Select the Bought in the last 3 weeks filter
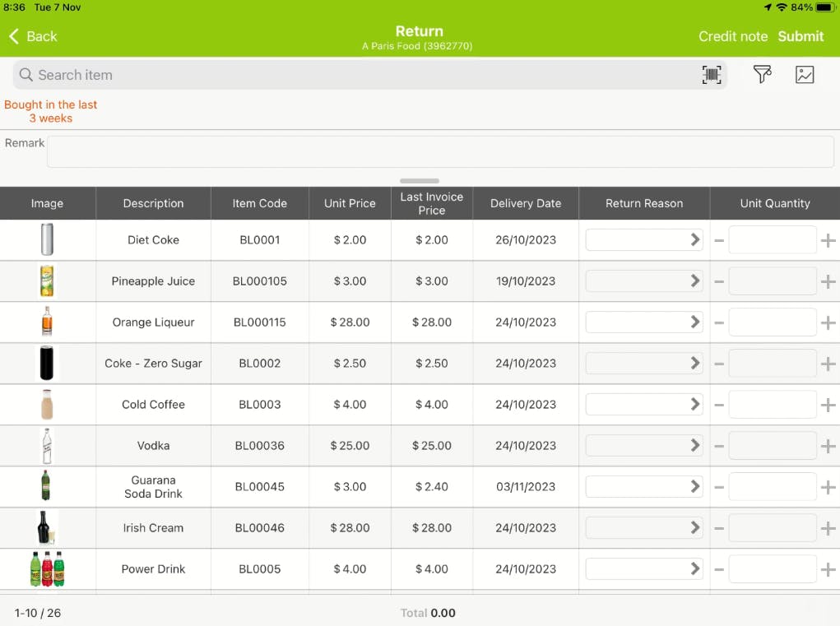Viewport: 840px width, 626px height. pos(50,111)
